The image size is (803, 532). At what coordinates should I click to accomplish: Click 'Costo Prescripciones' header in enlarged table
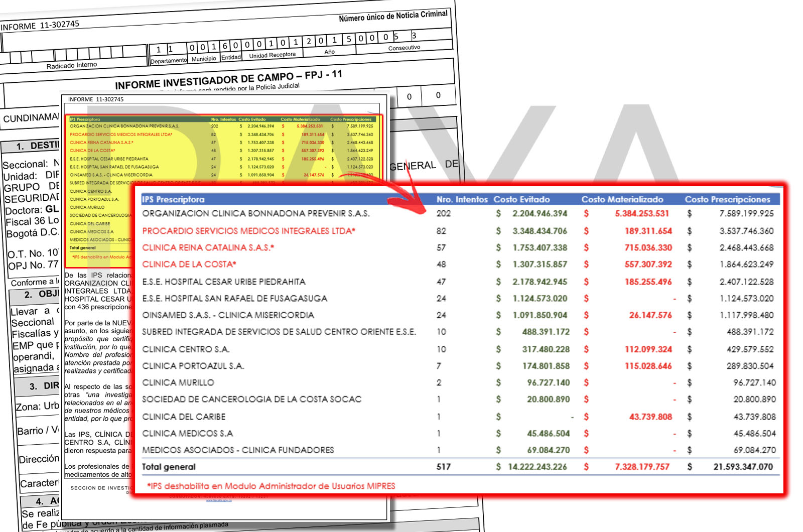tap(727, 199)
